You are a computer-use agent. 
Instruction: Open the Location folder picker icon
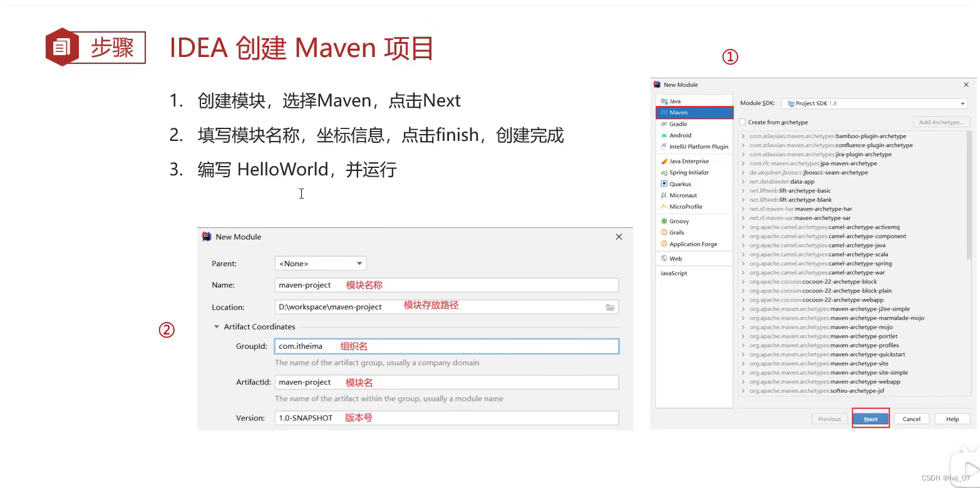point(611,306)
